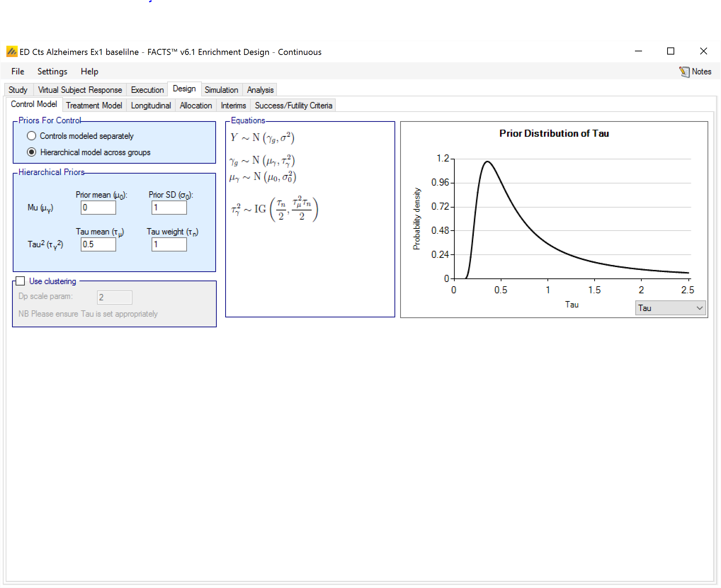Maximize the FACTS window

pyautogui.click(x=670, y=51)
